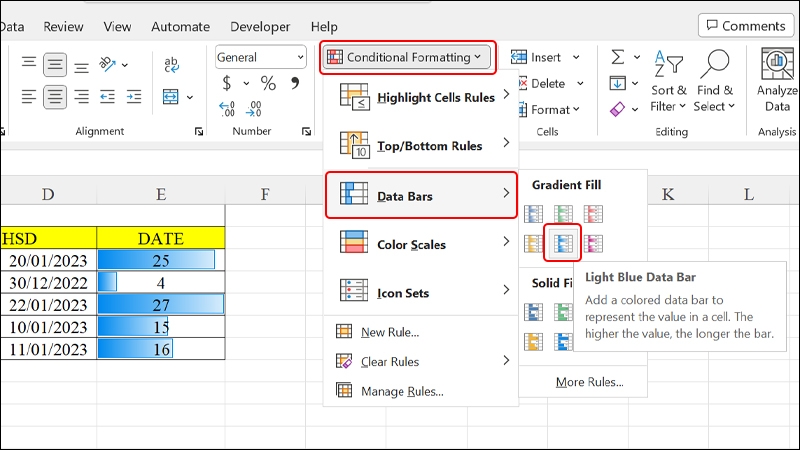This screenshot has height=450, width=800.
Task: Expand the Insert dropdown arrow
Action: [x=576, y=57]
